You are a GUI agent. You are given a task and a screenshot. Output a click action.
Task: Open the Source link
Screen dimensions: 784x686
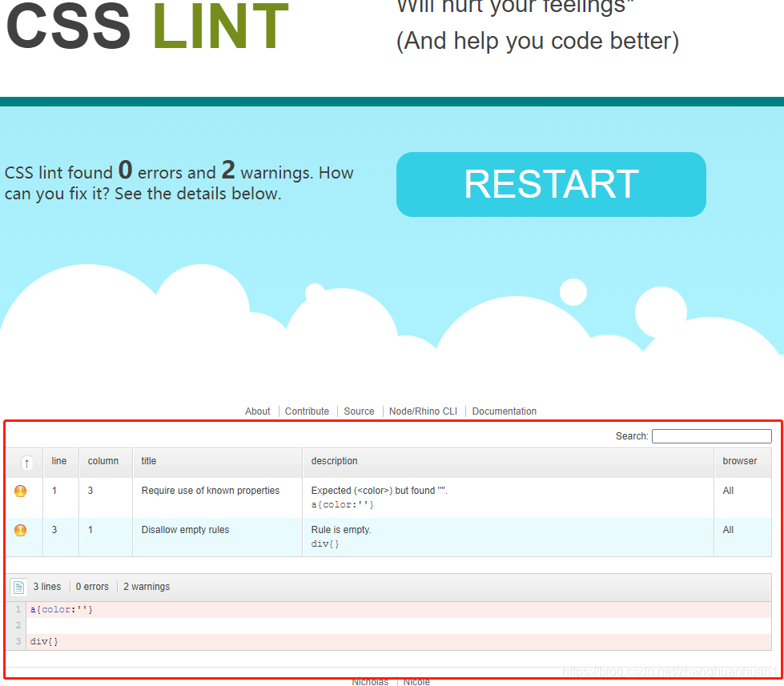[359, 411]
